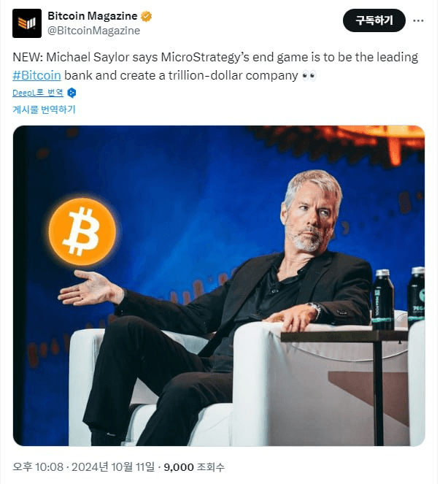448x484 pixels.
Task: Click the white armchair in the photo
Action: (x=247, y=384)
